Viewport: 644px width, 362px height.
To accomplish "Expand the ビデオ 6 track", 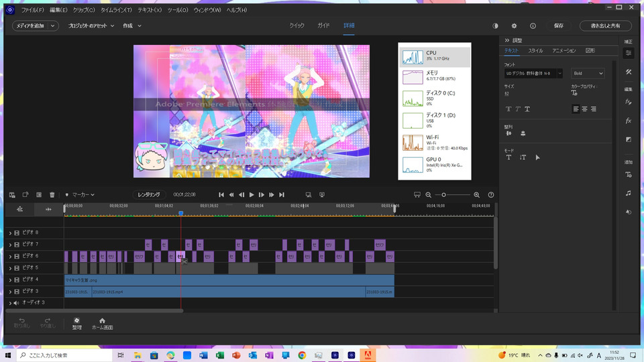I will click(x=10, y=256).
